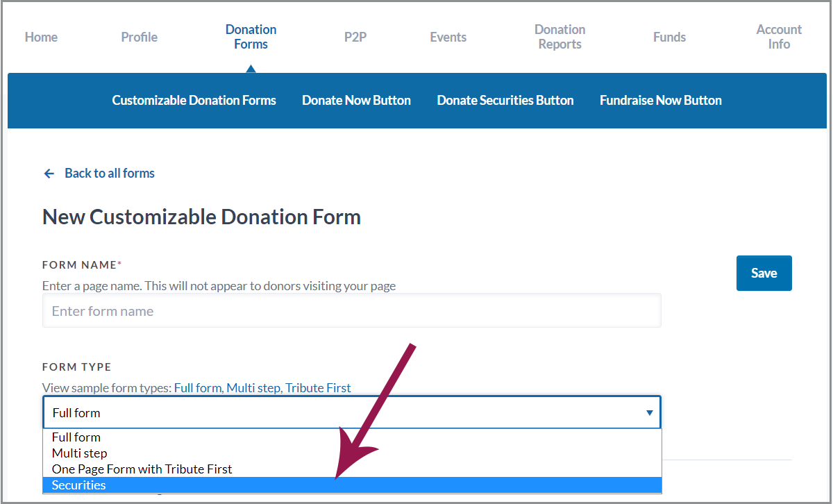Select One Page Form with Tribute First
The image size is (833, 504).
(x=142, y=469)
